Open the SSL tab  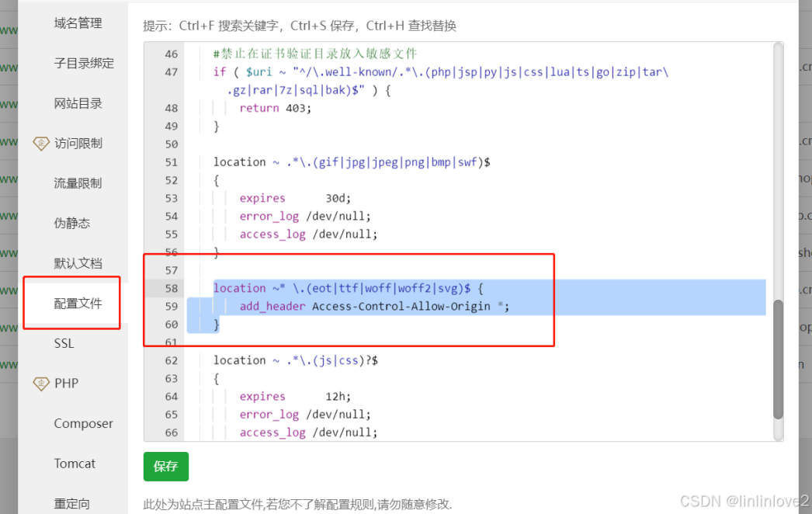pos(64,343)
